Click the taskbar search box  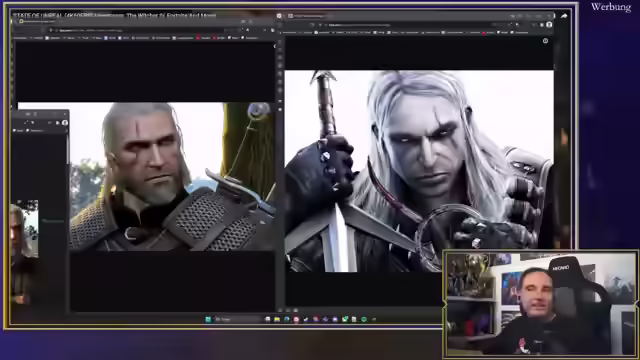point(237,319)
